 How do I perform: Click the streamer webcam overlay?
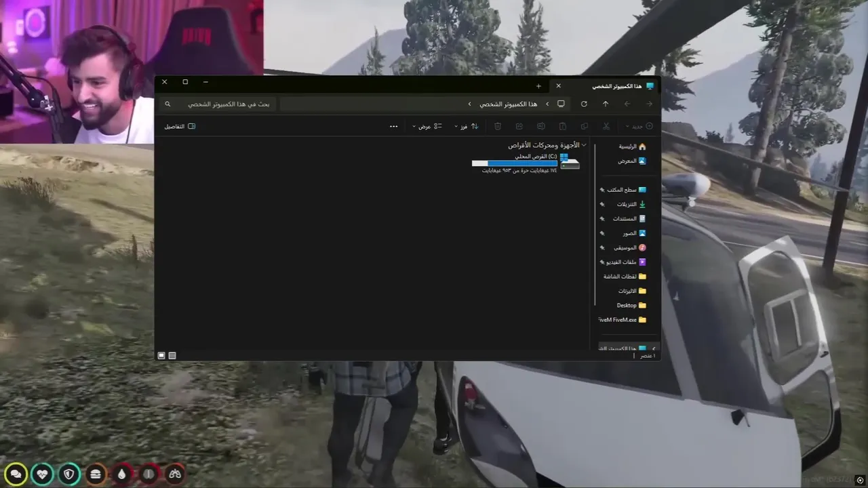point(132,71)
